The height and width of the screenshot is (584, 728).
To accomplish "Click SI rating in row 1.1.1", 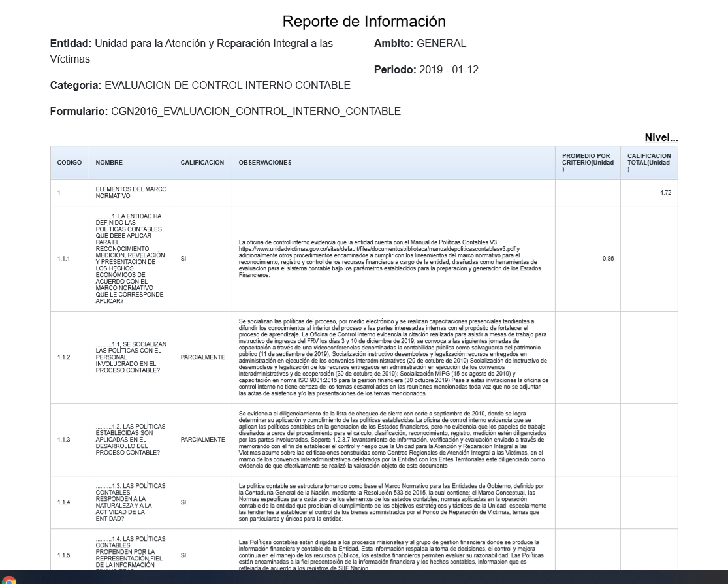I will pyautogui.click(x=203, y=259).
